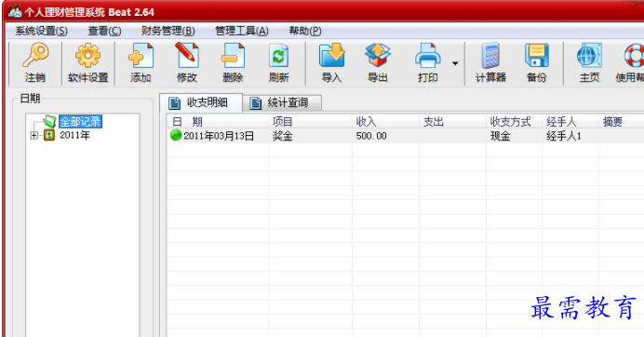Switch to the 统计查询 tab
Viewport: 644px width, 337px height.
coord(282,102)
